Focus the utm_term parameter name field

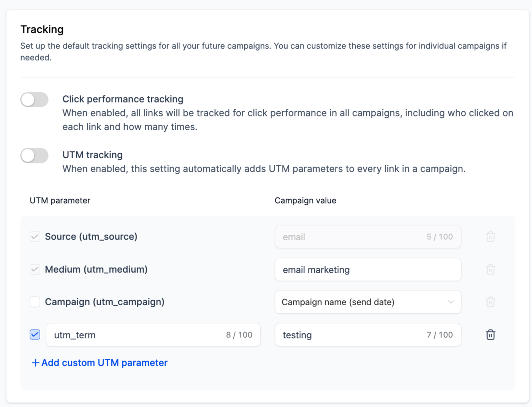(137, 335)
